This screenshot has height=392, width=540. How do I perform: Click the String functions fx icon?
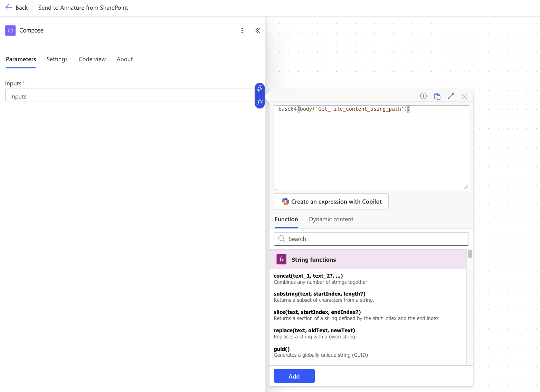click(x=281, y=259)
